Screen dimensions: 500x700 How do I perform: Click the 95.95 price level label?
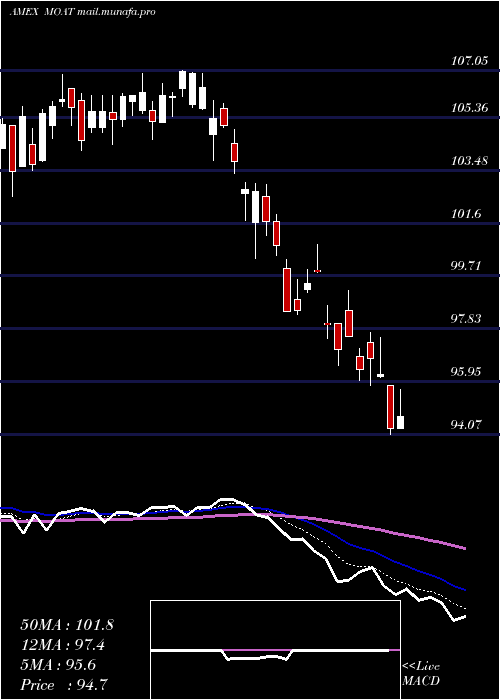[x=467, y=371]
